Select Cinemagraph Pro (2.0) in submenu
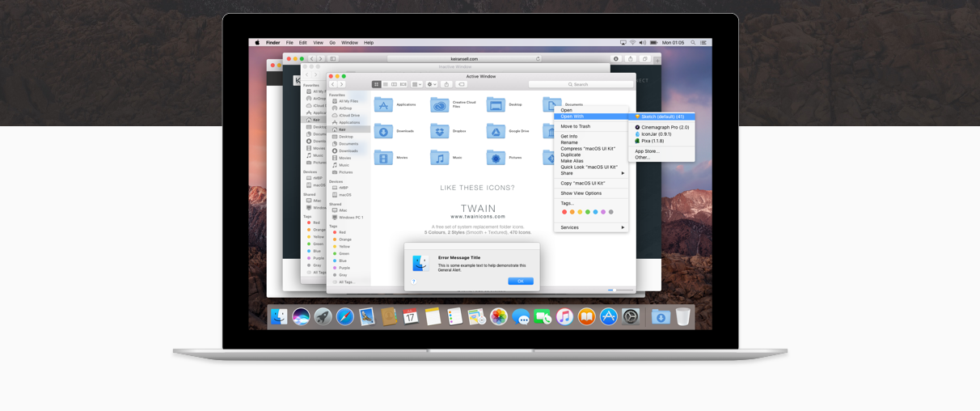This screenshot has width=980, height=411. (661, 127)
